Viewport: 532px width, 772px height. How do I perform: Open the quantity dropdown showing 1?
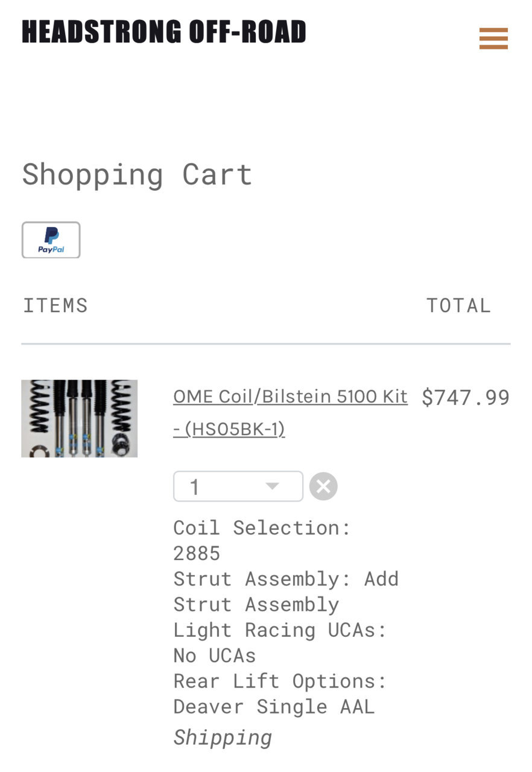(x=238, y=486)
